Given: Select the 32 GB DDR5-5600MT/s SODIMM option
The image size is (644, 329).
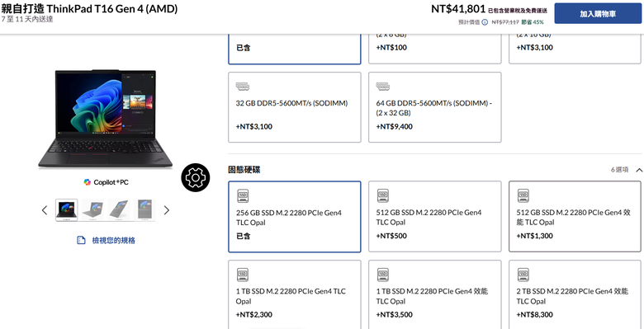Looking at the screenshot, I should [295, 107].
